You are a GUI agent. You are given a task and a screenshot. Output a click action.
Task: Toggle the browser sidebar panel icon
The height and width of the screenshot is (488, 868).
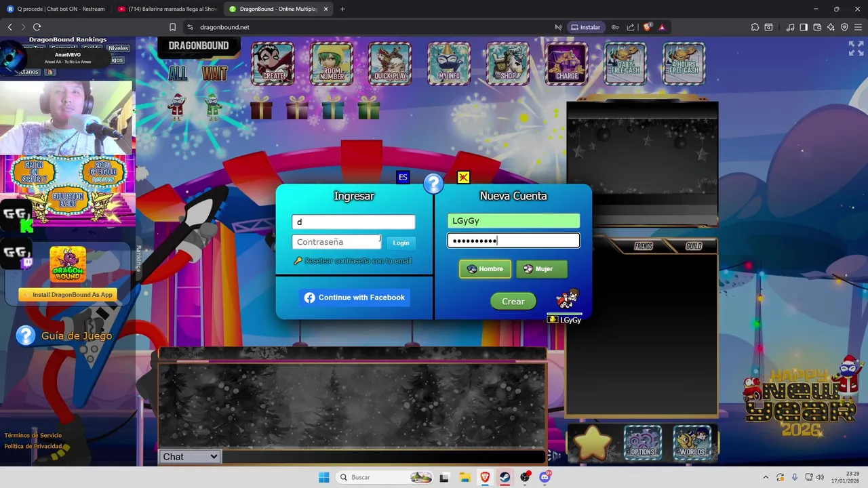(804, 27)
